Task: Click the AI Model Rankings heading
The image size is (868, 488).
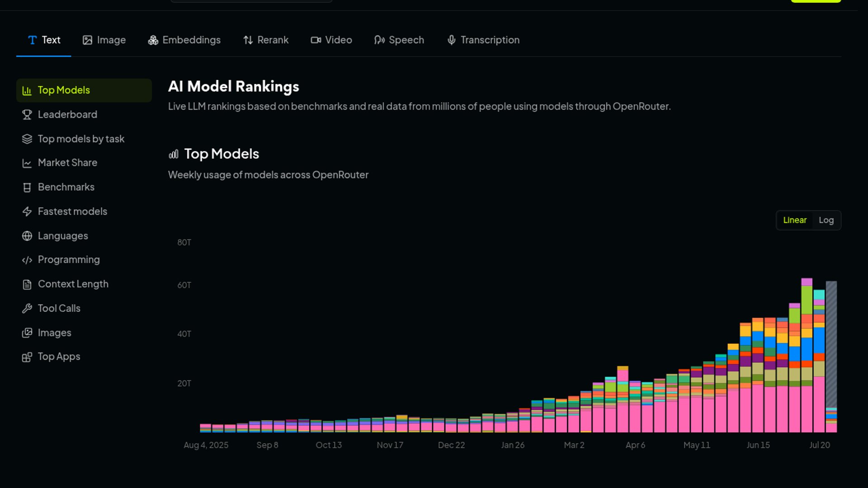Action: pyautogui.click(x=234, y=87)
